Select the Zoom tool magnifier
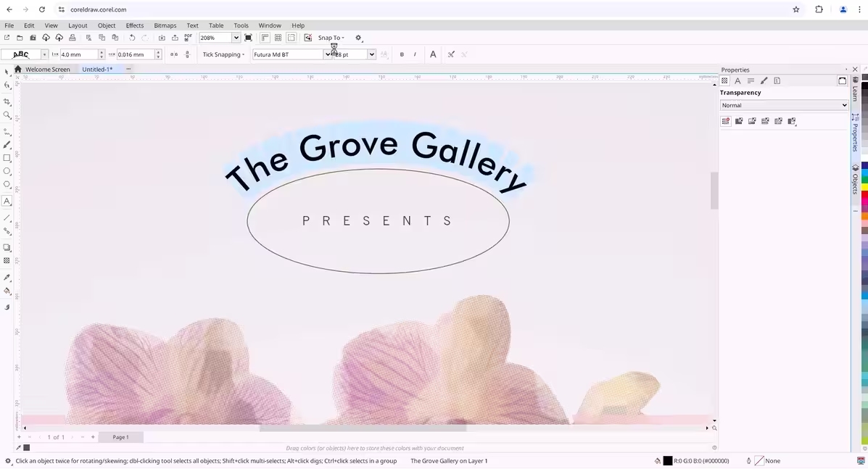The width and height of the screenshot is (868, 469). 7,115
